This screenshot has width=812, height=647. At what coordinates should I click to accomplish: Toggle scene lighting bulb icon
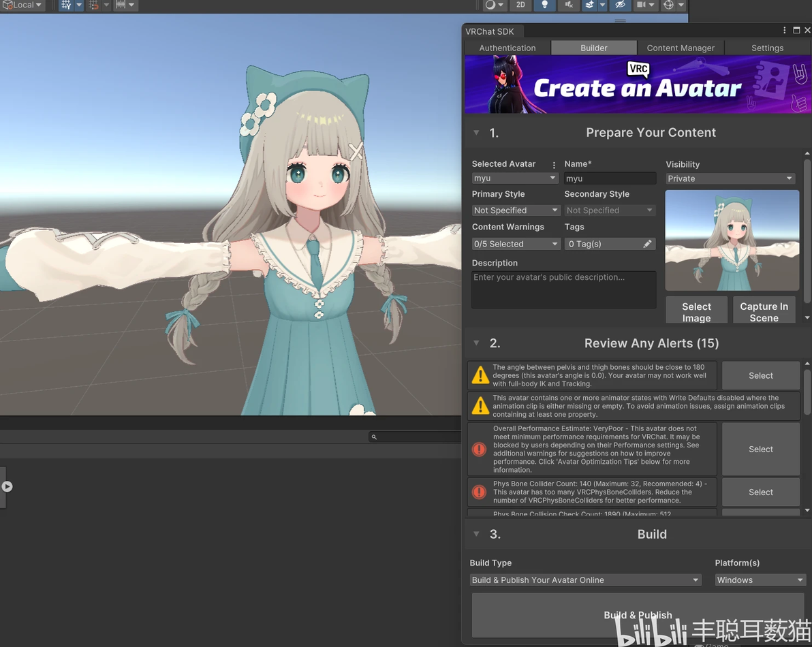coord(544,5)
